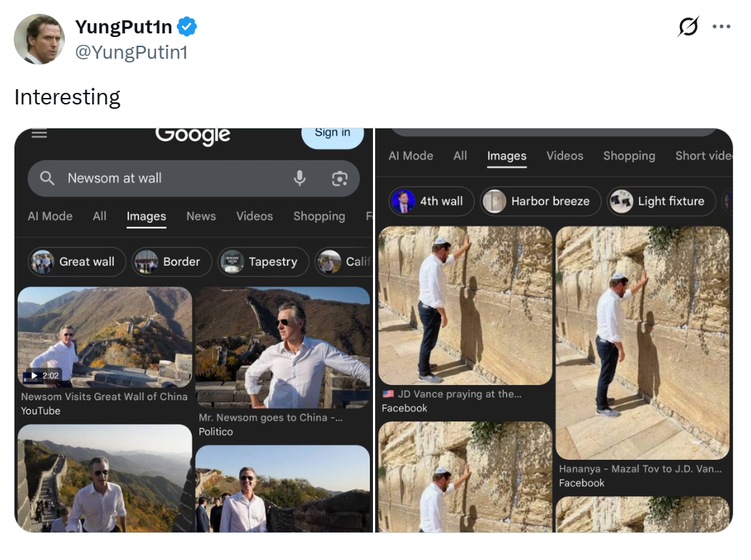
Task: Click the Politico source label
Action: coord(216,432)
